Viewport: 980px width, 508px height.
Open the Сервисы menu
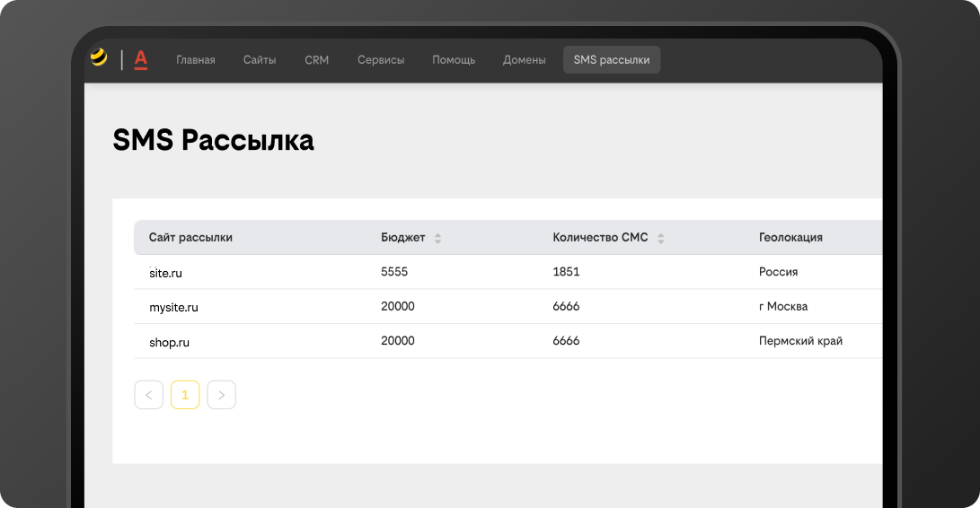[381, 60]
